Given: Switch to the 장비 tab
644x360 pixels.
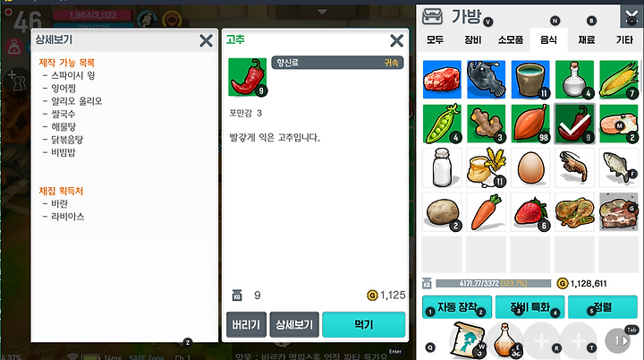Looking at the screenshot, I should [473, 40].
